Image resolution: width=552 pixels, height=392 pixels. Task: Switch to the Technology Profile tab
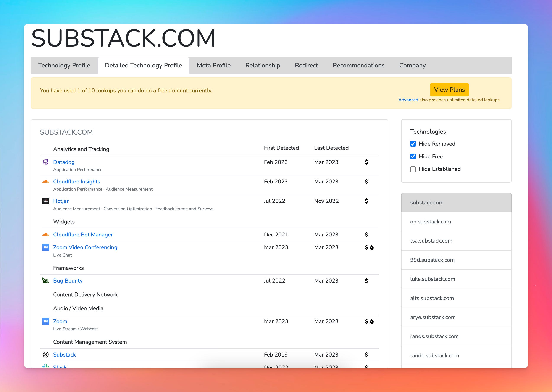coord(64,65)
